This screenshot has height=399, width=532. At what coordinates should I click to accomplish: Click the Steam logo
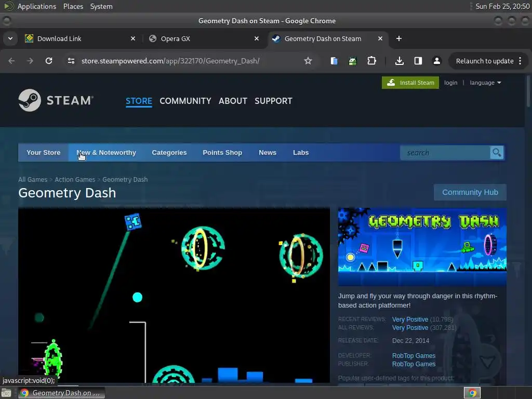[56, 100]
